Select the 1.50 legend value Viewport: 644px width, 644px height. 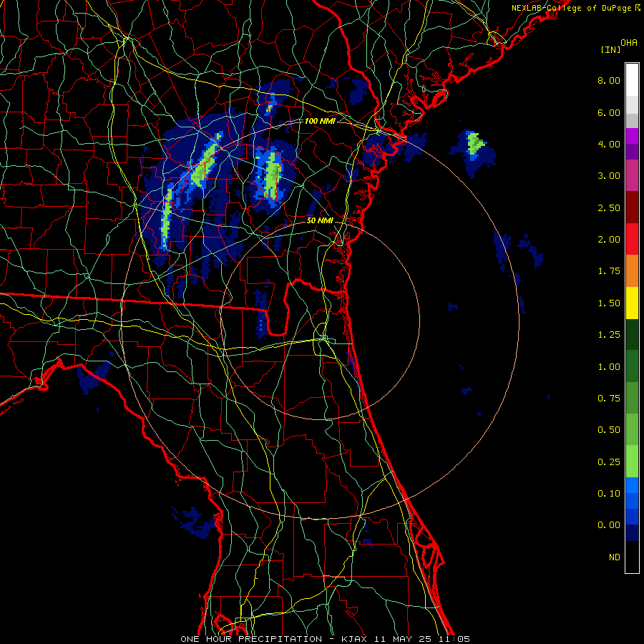pos(609,303)
